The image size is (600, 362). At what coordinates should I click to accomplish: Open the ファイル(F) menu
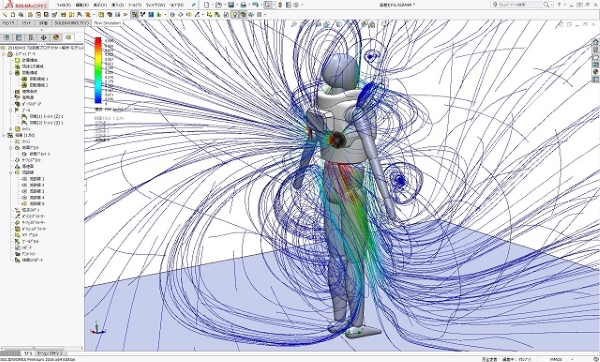[x=64, y=5]
